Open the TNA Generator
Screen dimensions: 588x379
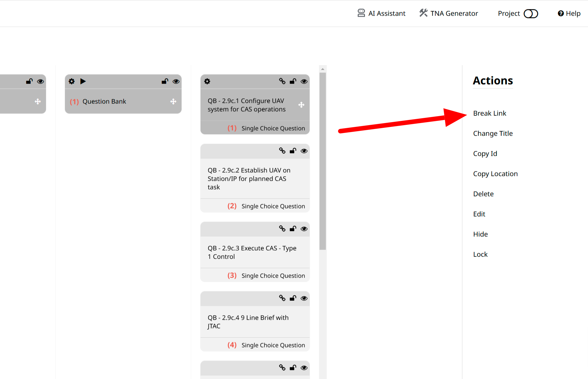[449, 14]
